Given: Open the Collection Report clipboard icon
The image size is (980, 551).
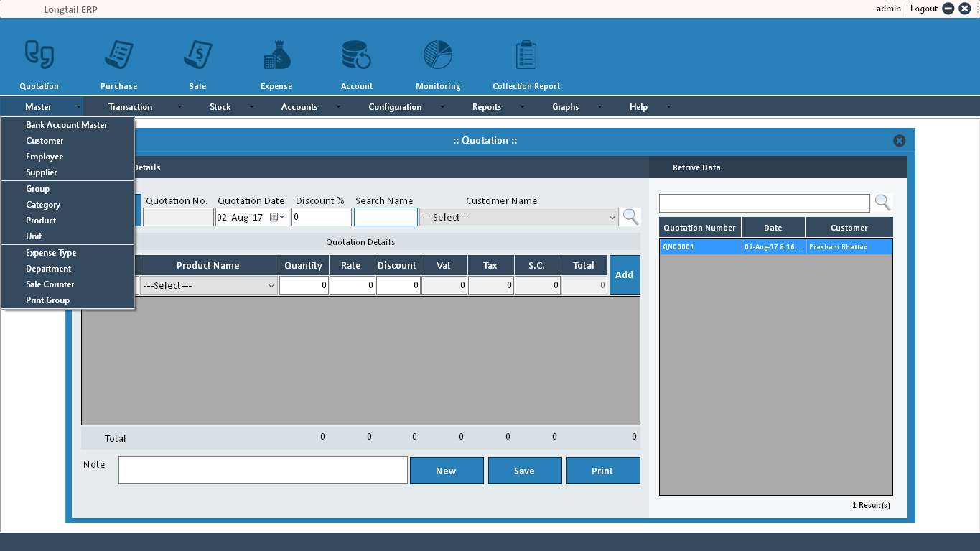Looking at the screenshot, I should pos(526,55).
